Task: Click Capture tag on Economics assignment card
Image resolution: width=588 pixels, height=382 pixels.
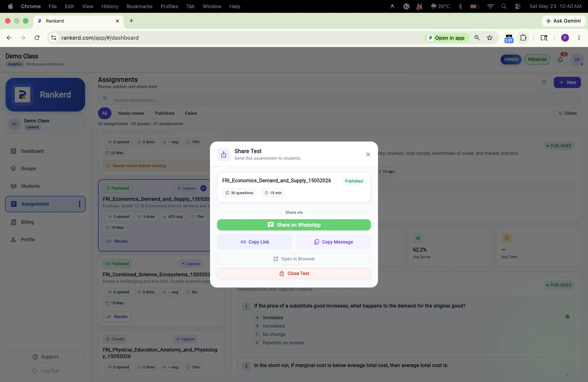Action: tap(186, 188)
